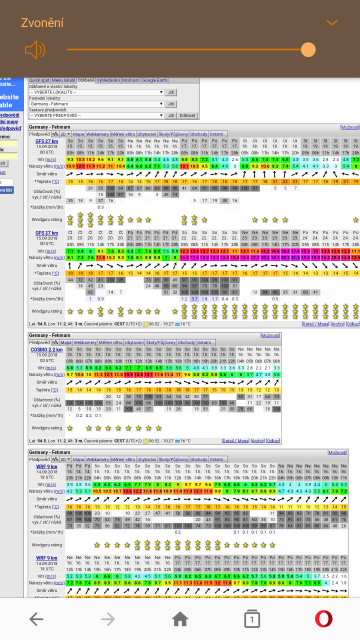The height and width of the screenshot is (640, 360).
Task: Open the browser home page icon
Action: 180,619
